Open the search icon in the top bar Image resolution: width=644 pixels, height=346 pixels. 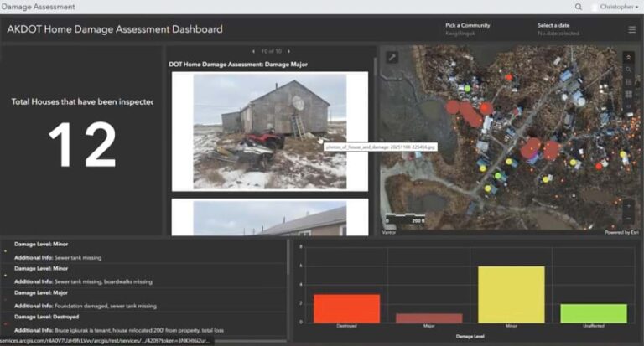[579, 7]
